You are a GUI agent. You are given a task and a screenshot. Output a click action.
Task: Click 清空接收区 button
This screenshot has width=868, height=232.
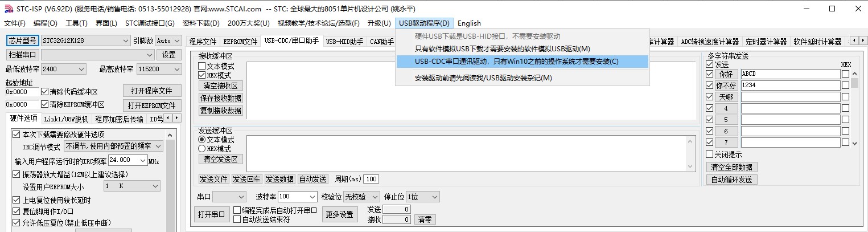tap(221, 86)
